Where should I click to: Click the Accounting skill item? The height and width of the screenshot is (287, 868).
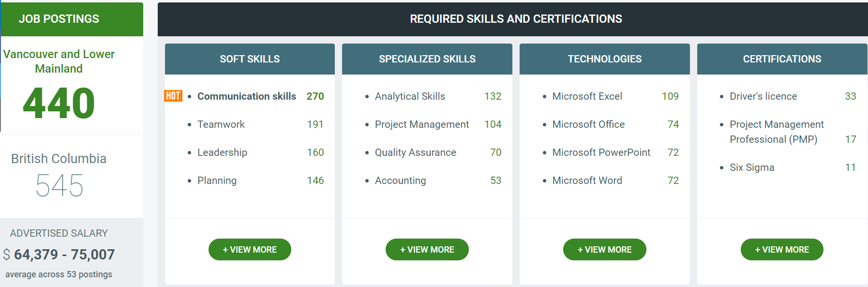point(400,181)
